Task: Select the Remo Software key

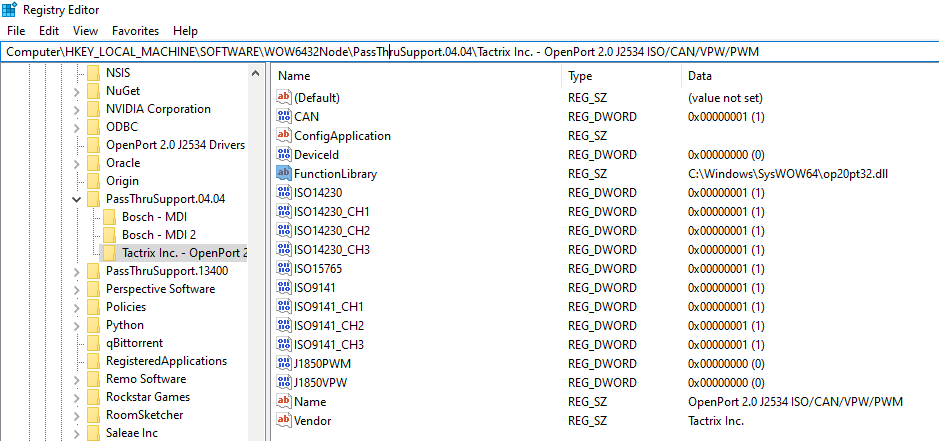Action: click(x=146, y=379)
